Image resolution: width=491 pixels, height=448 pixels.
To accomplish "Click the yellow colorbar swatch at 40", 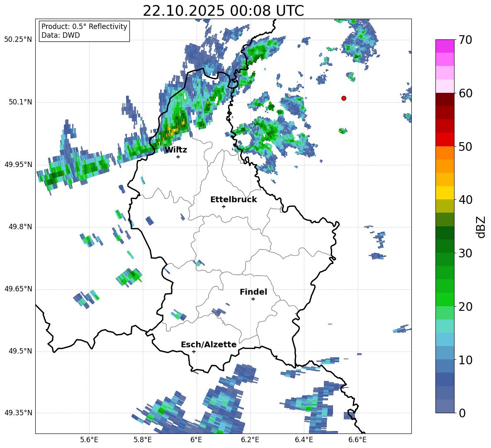I will [x=445, y=193].
